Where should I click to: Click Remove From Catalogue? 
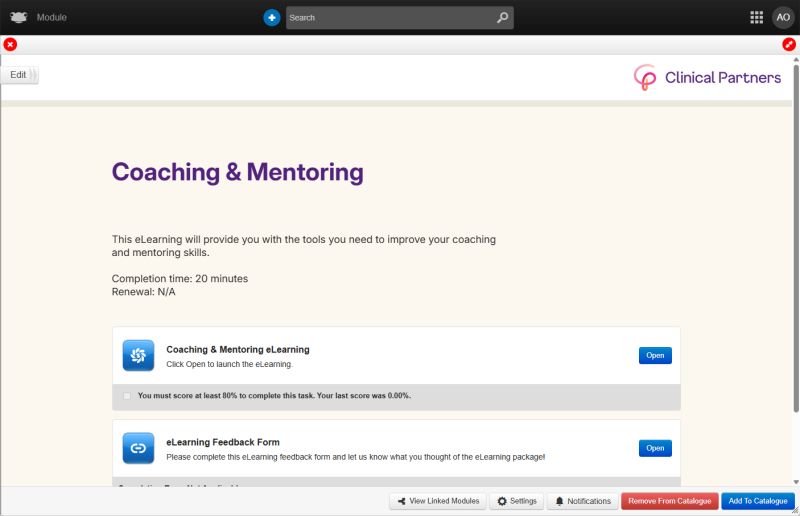tap(669, 501)
